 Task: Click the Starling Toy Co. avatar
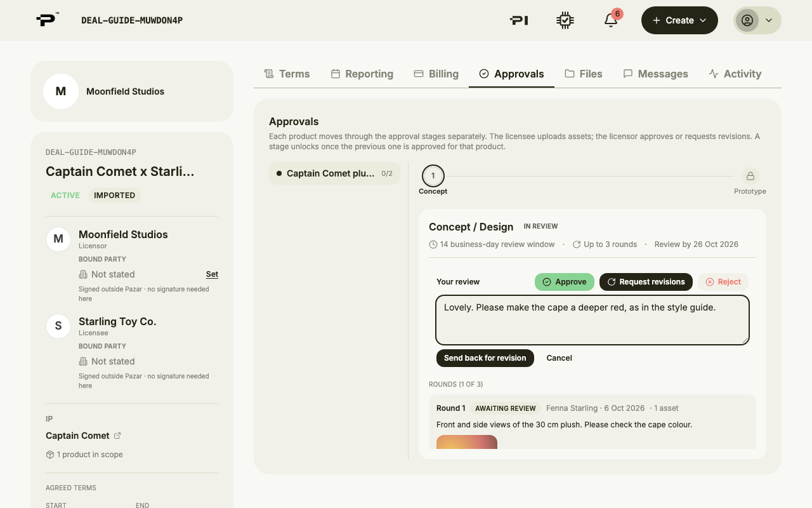tap(58, 326)
